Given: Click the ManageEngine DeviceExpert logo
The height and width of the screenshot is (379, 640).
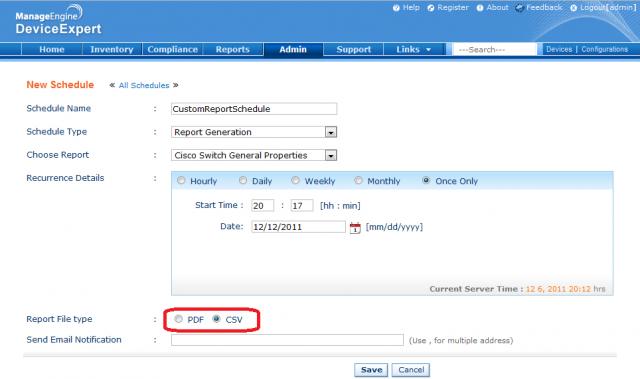Looking at the screenshot, I should point(58,21).
